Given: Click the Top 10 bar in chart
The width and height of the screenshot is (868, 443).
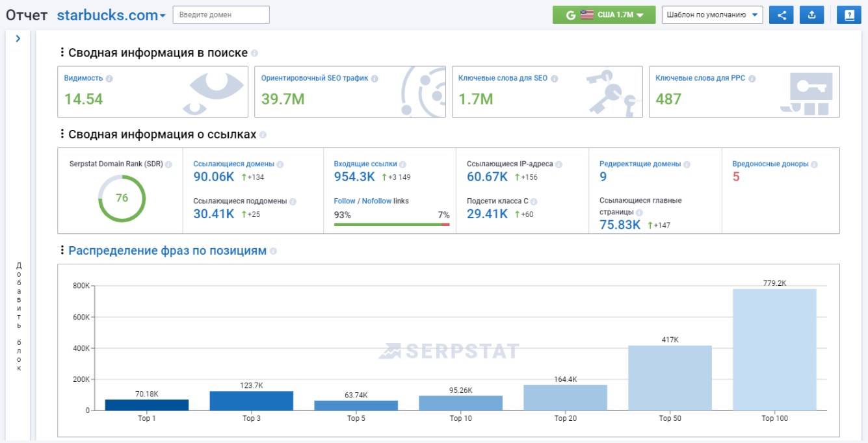Looking at the screenshot, I should pos(461,403).
